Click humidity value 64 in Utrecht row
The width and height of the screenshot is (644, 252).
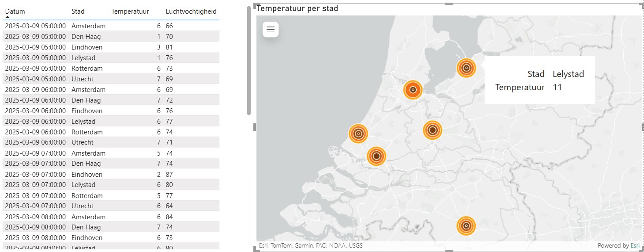click(169, 206)
